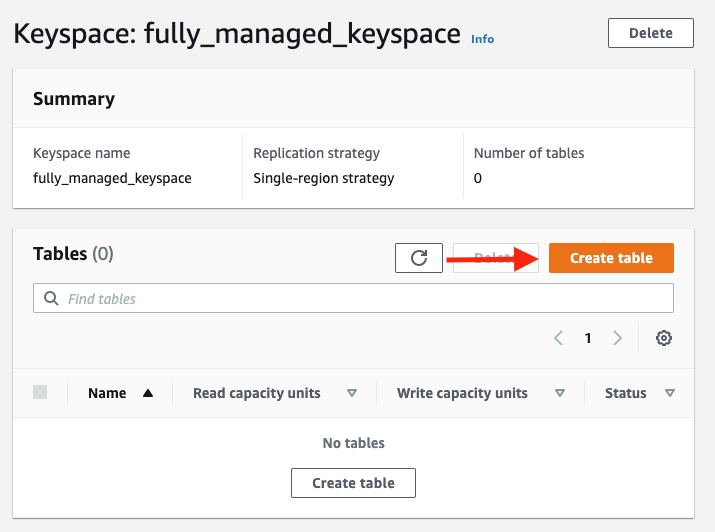Go to previous page chevron

(558, 338)
